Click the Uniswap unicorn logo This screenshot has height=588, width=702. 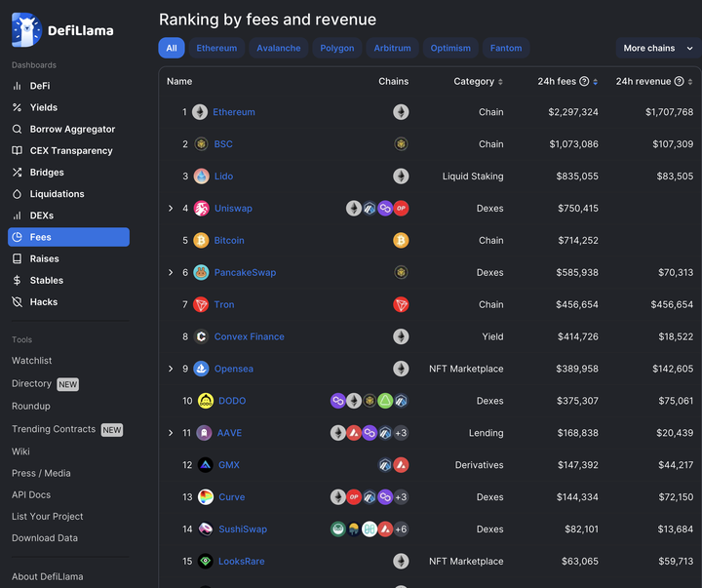tap(201, 209)
